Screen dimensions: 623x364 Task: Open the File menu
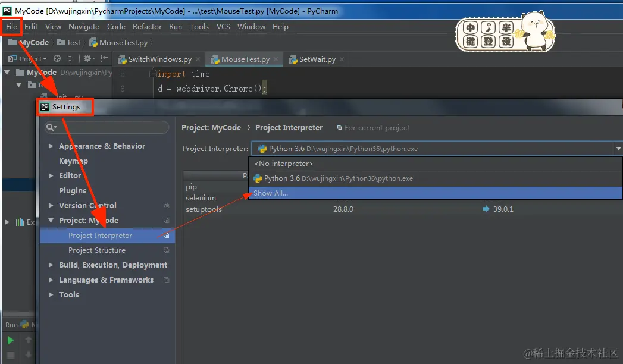pos(11,27)
